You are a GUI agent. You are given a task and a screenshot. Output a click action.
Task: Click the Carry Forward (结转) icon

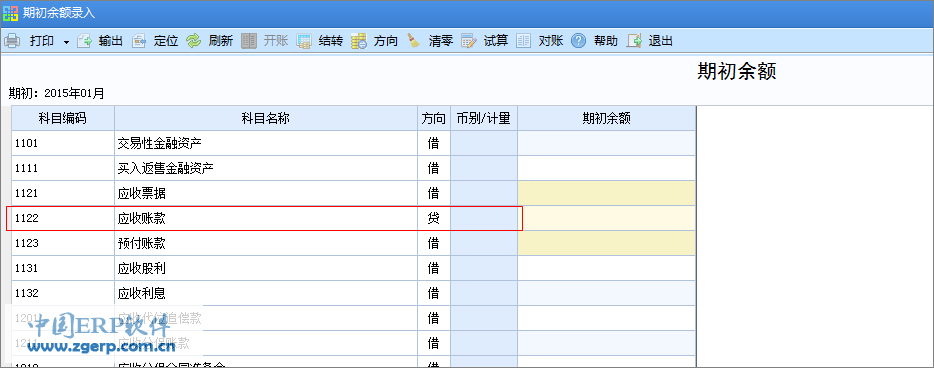[304, 41]
